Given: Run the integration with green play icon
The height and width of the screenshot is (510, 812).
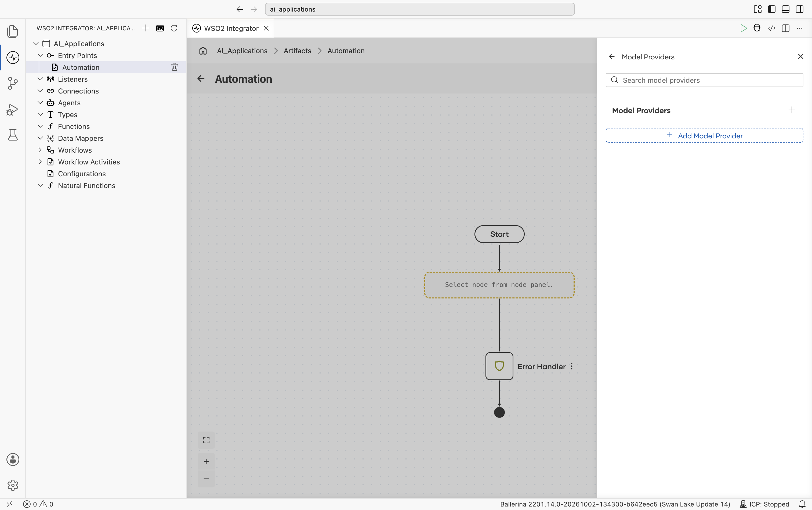Looking at the screenshot, I should click(743, 28).
